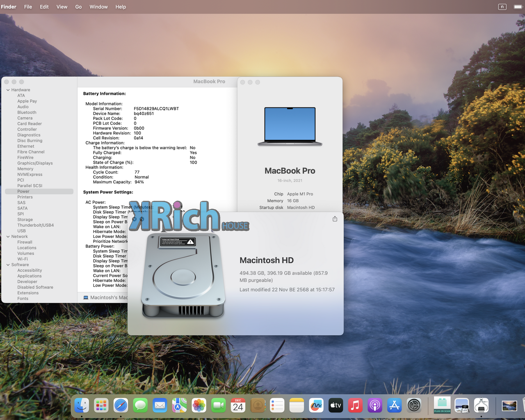Open the Window menu
The height and width of the screenshot is (420, 525).
coord(98,7)
